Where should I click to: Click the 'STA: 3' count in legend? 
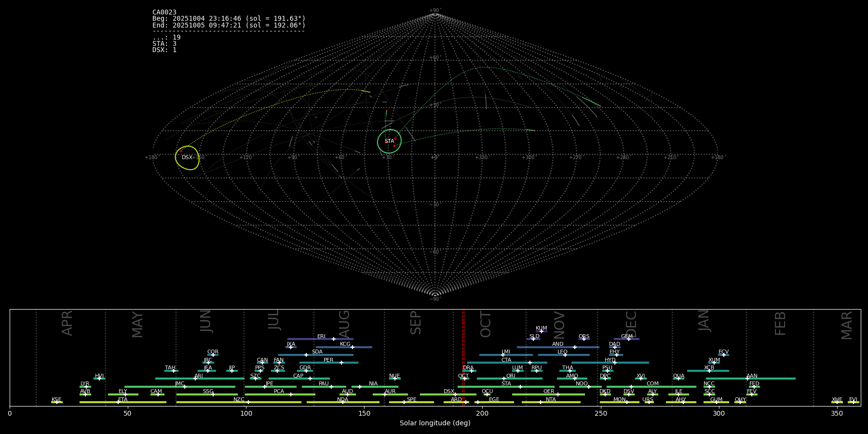click(164, 44)
